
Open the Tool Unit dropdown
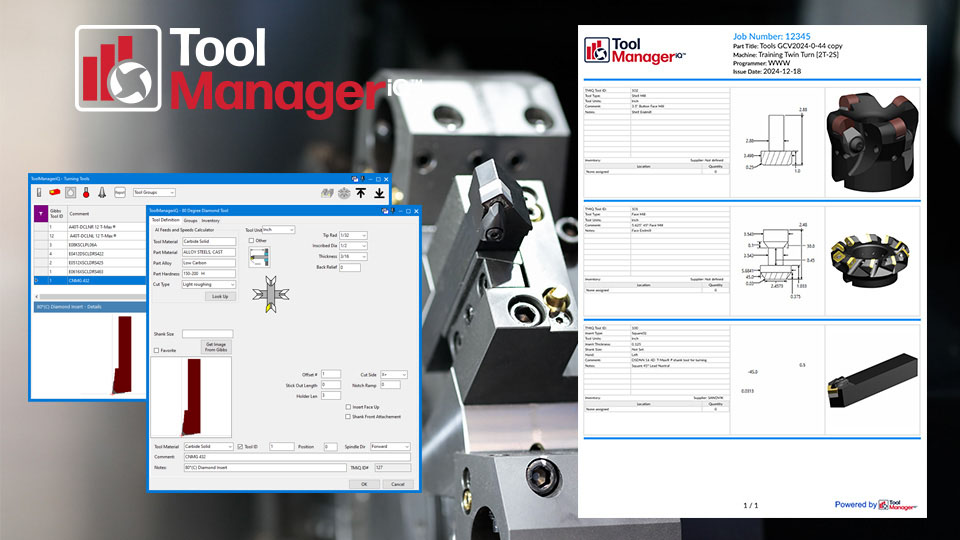[x=279, y=230]
